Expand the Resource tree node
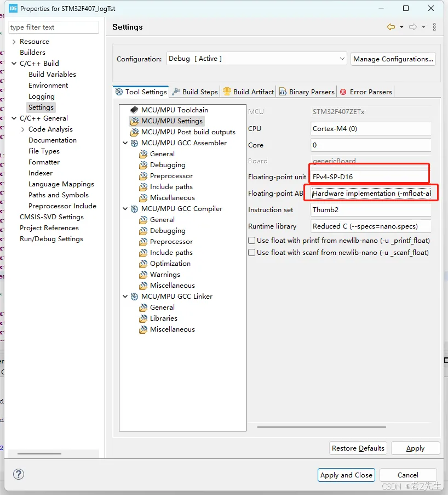The height and width of the screenshot is (495, 448). 14,42
